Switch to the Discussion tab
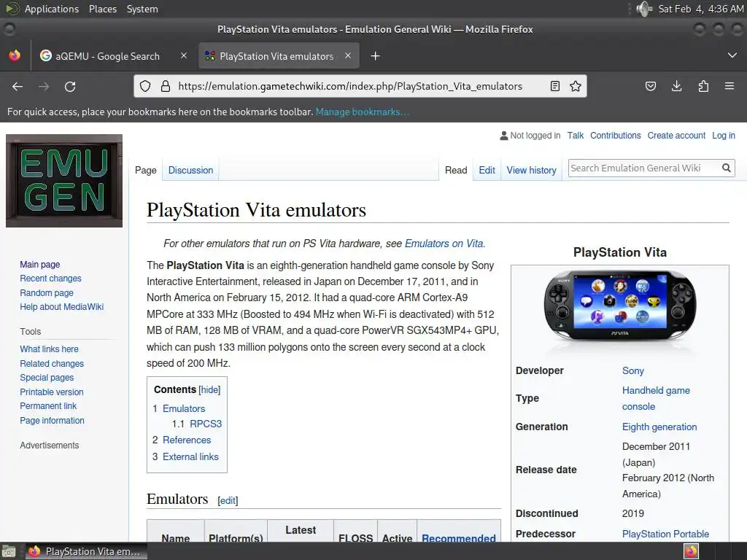Screen dimensions: 747x560 190,170
